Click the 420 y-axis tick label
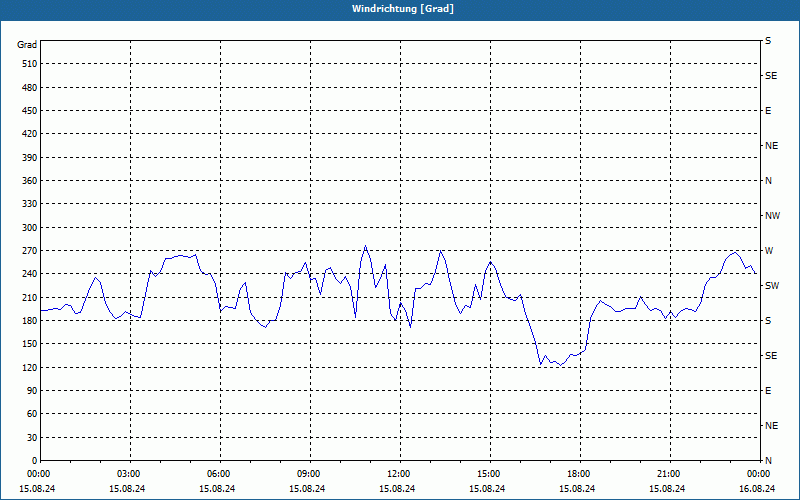 click(x=30, y=134)
